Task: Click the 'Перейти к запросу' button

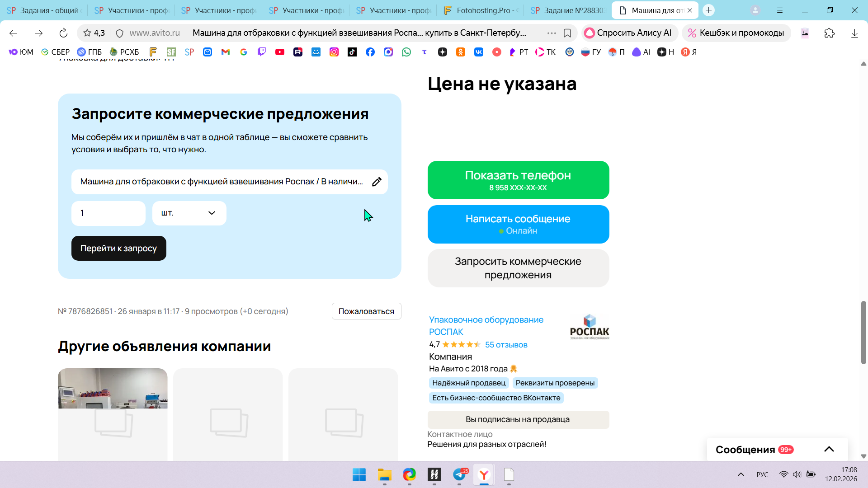Action: pos(118,248)
